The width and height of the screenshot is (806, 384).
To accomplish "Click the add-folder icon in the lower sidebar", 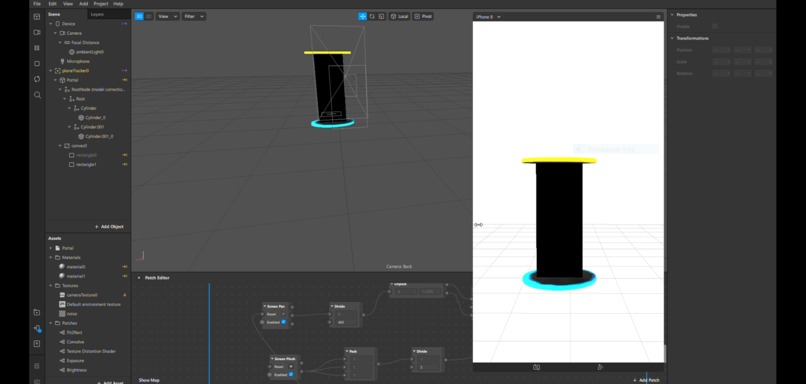I will click(x=36, y=313).
